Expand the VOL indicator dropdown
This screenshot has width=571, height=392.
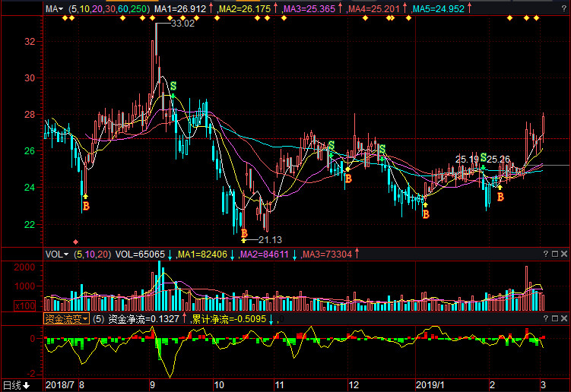pyautogui.click(x=57, y=254)
